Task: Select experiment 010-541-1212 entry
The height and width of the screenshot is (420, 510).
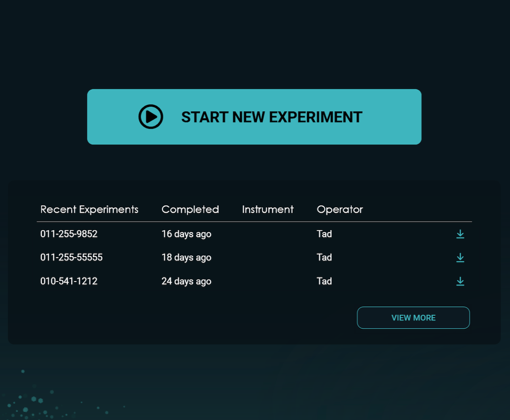Action: point(69,281)
